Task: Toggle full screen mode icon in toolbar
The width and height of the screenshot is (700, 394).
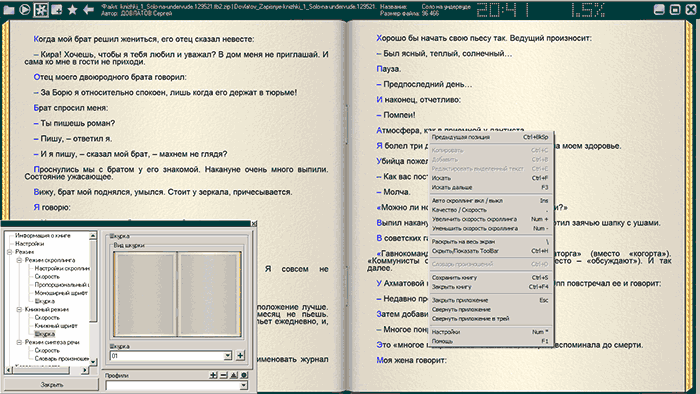Action: [41, 9]
